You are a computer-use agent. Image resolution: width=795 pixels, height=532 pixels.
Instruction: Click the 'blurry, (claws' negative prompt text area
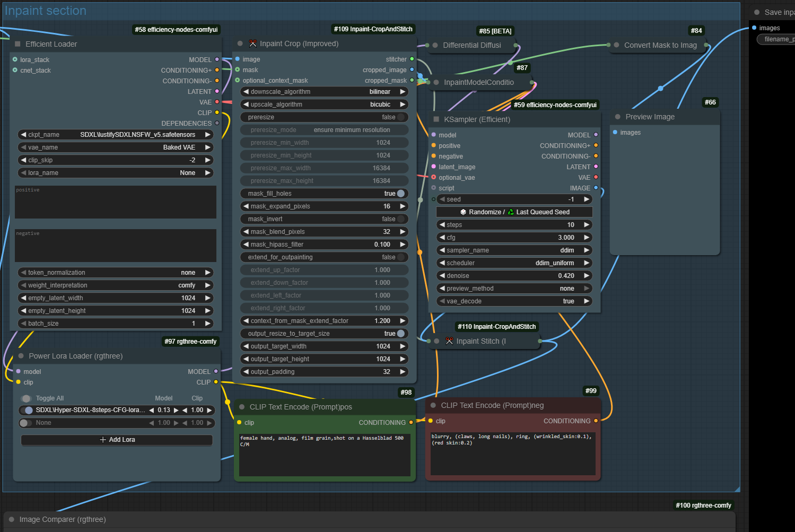click(x=513, y=453)
